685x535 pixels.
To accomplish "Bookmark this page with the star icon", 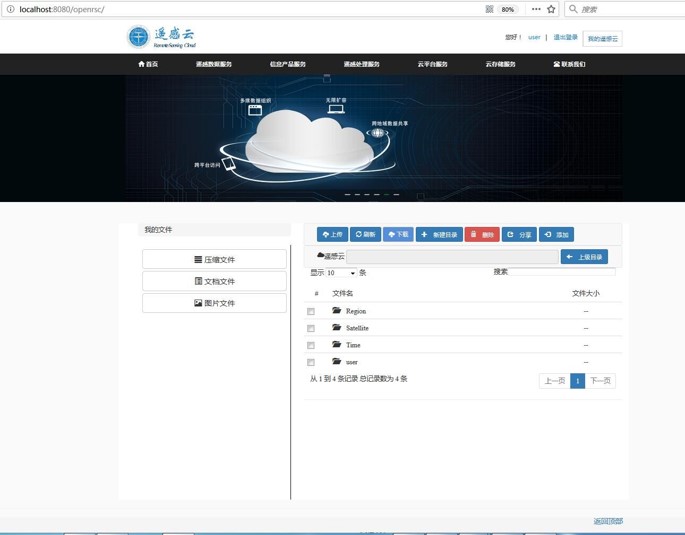I will 551,9.
